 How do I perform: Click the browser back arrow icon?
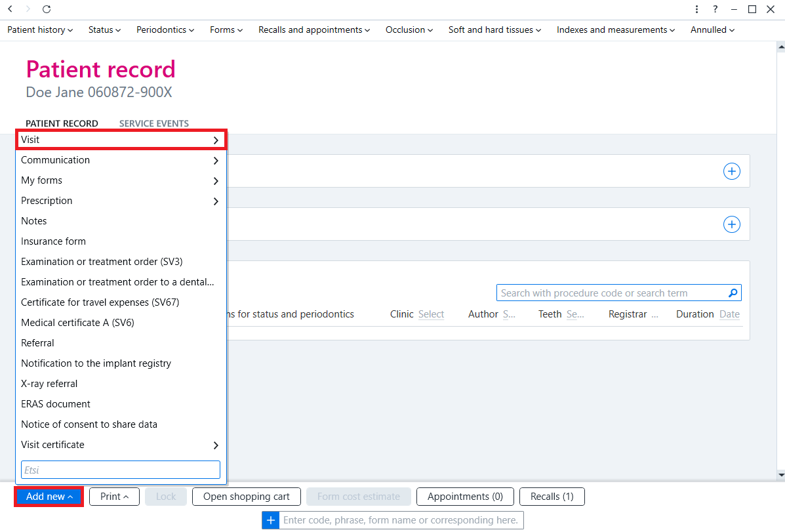click(x=10, y=9)
